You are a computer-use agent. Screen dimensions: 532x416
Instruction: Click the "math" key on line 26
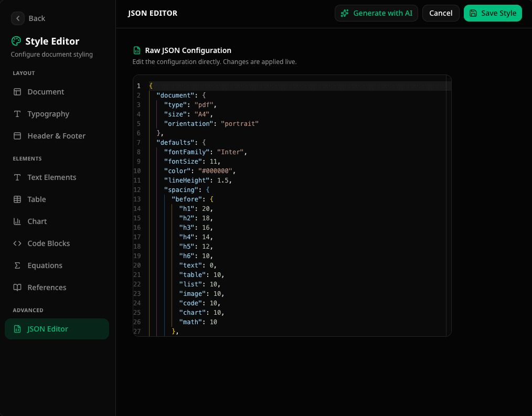click(190, 322)
